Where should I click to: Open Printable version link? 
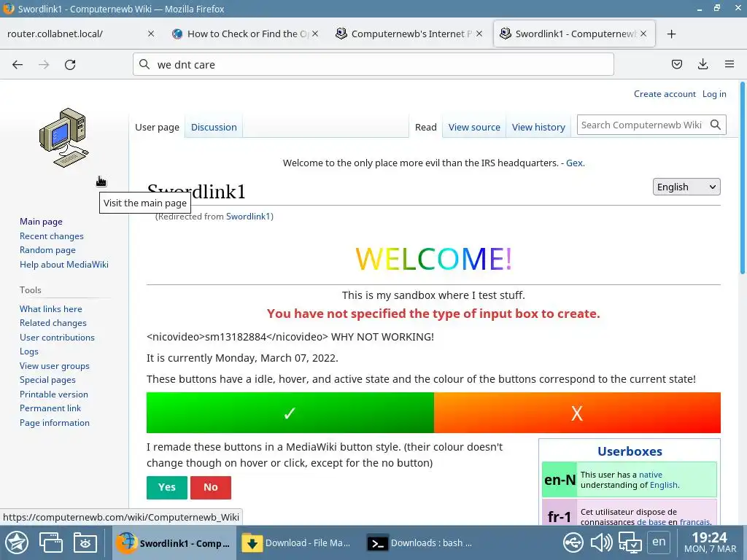click(54, 394)
